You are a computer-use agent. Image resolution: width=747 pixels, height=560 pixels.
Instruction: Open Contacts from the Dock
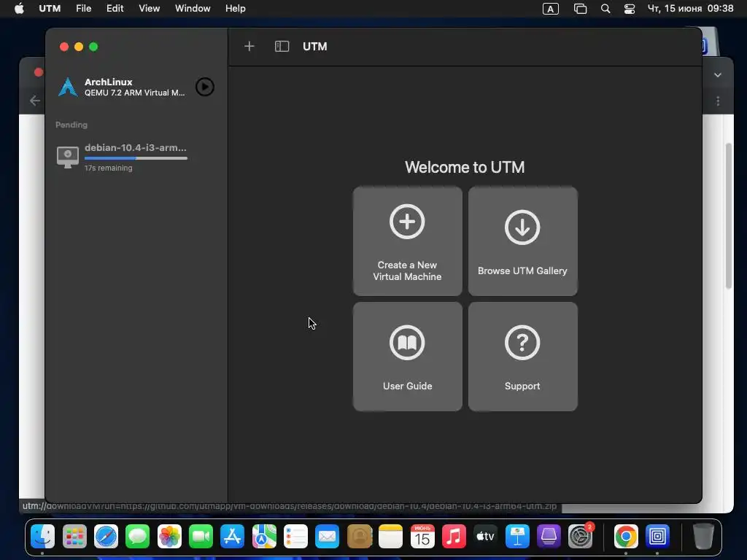(359, 537)
